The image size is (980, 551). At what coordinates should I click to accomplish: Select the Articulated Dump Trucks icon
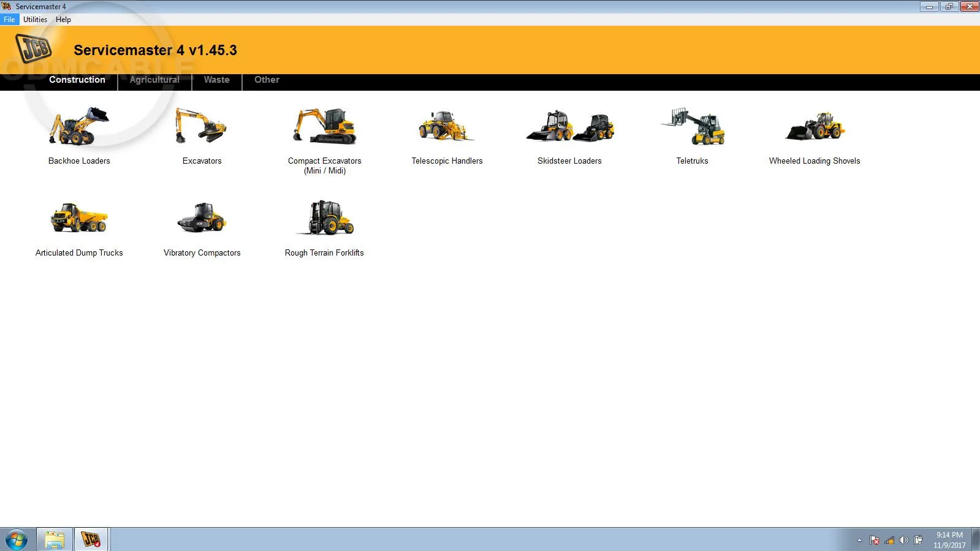point(79,218)
